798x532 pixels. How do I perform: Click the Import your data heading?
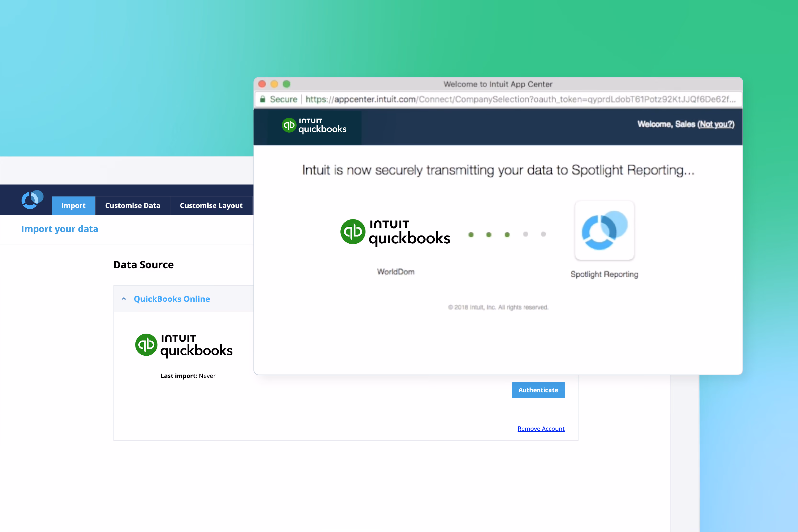(60, 229)
